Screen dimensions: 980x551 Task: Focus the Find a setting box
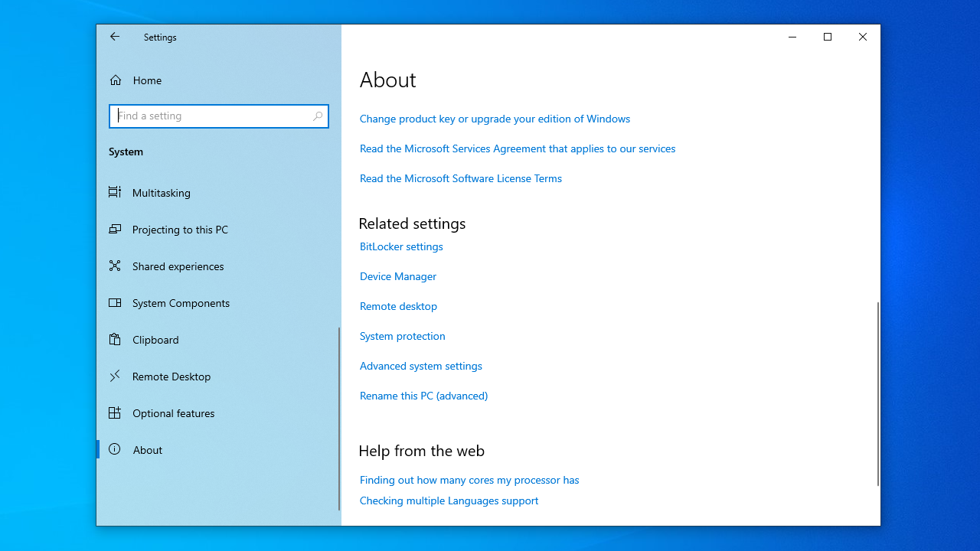[x=219, y=116]
